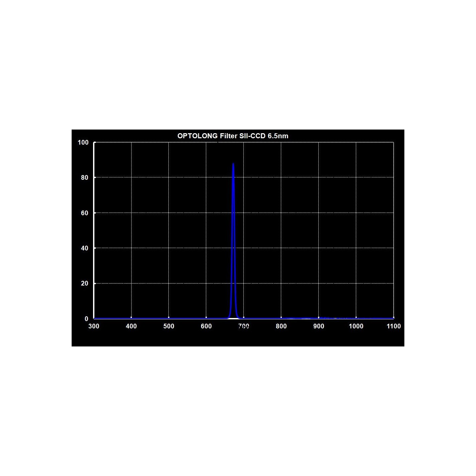Click the 400 label on horizontal axis
Screen dimensions: 476x476
131,326
